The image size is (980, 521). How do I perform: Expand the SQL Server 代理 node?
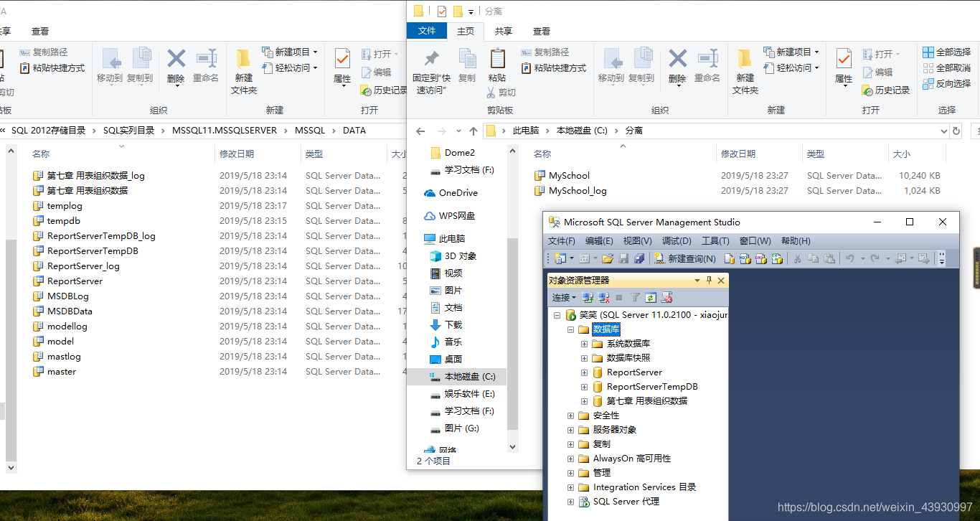coord(571,502)
